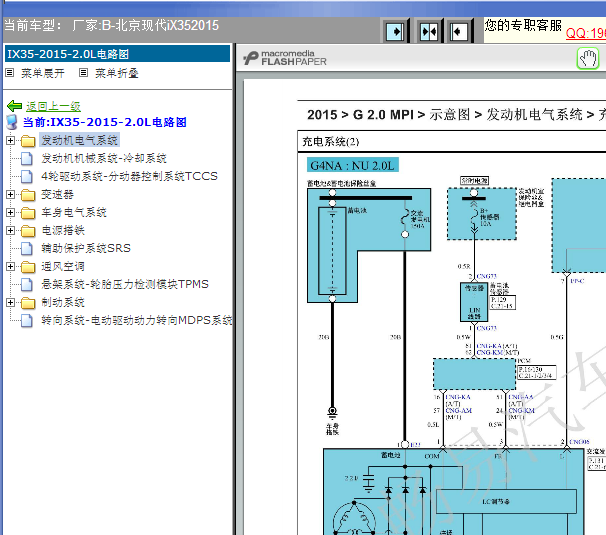
Task: Select 通风空调 tree item
Action: click(63, 266)
